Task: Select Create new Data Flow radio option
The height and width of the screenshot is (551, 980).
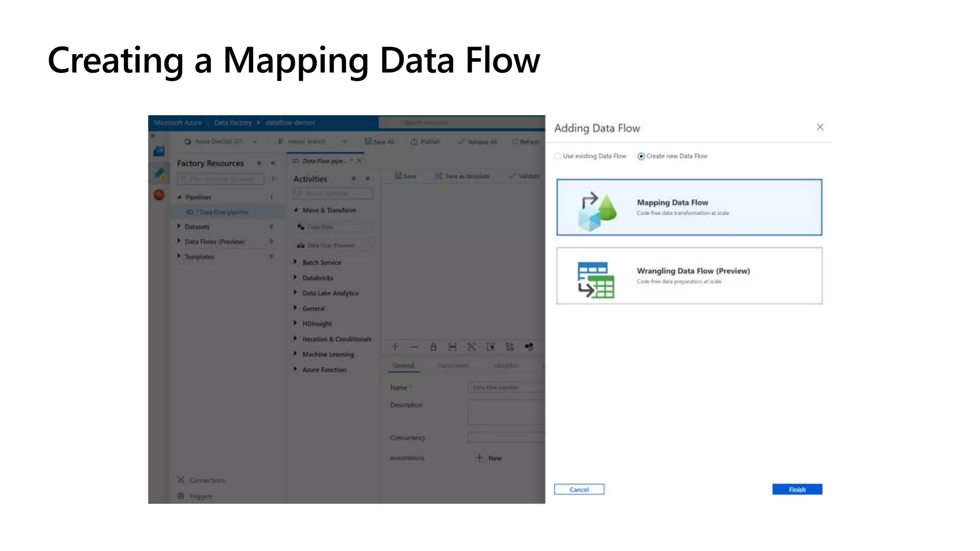Action: point(641,156)
